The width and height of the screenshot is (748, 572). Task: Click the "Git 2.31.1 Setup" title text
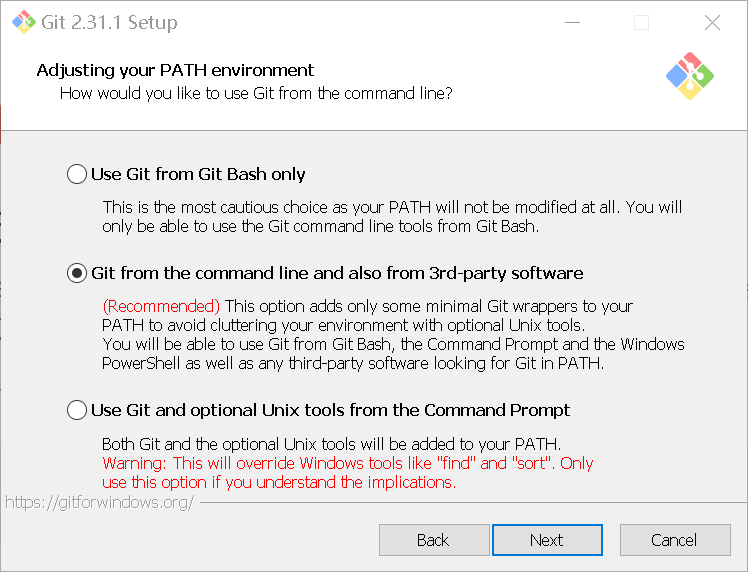[x=110, y=22]
